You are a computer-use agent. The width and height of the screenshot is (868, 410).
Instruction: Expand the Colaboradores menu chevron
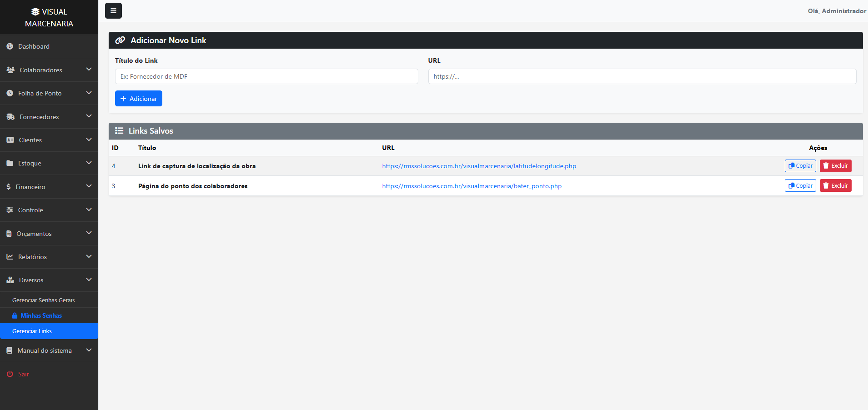89,70
